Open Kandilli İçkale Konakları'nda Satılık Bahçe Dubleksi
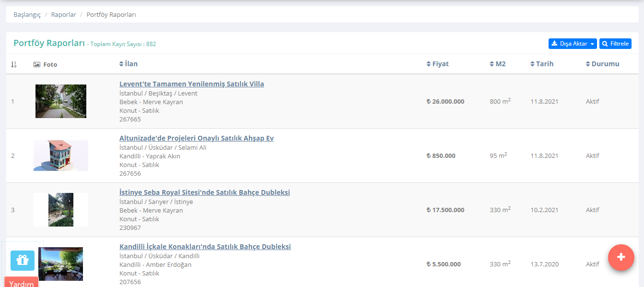This screenshot has width=644, height=287. (x=205, y=247)
